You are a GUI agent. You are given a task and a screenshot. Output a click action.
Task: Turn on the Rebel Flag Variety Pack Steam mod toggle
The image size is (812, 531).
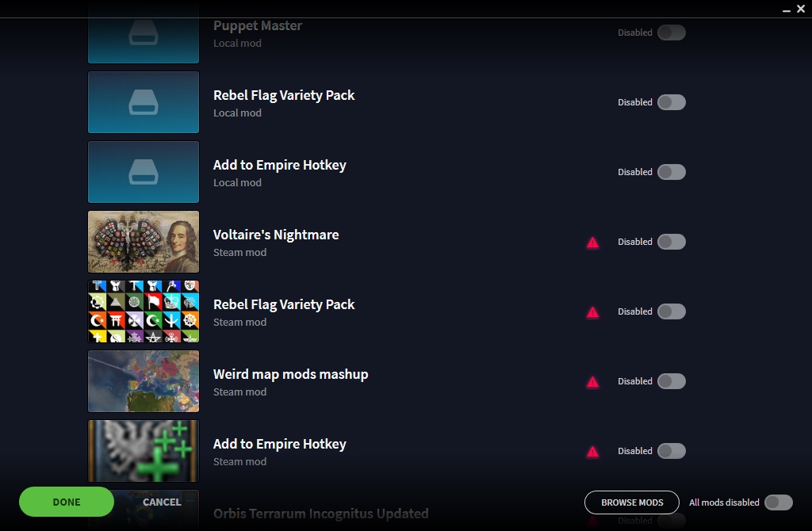[672, 311]
